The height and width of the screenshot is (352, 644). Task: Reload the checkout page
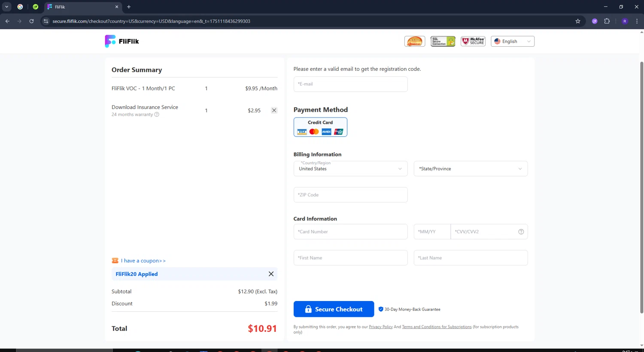(31, 21)
